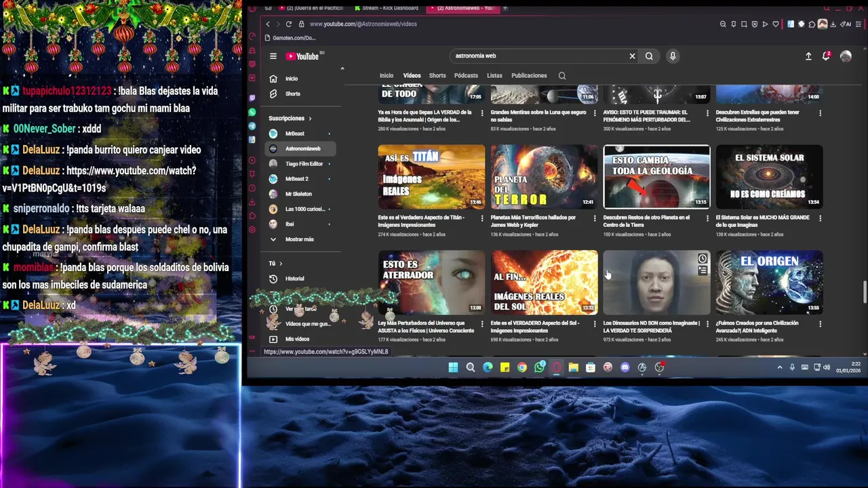The image size is (868, 488).
Task: Go back in the browser
Action: pyautogui.click(x=268, y=24)
